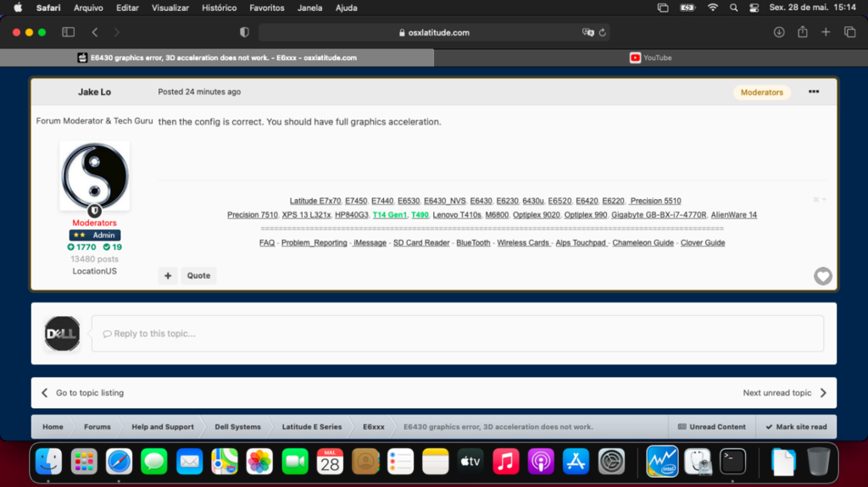Open the Apple menu

(x=18, y=8)
